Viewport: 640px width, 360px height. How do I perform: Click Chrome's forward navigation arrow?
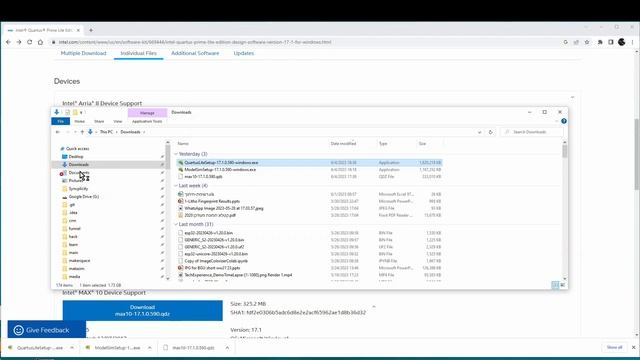pos(19,42)
